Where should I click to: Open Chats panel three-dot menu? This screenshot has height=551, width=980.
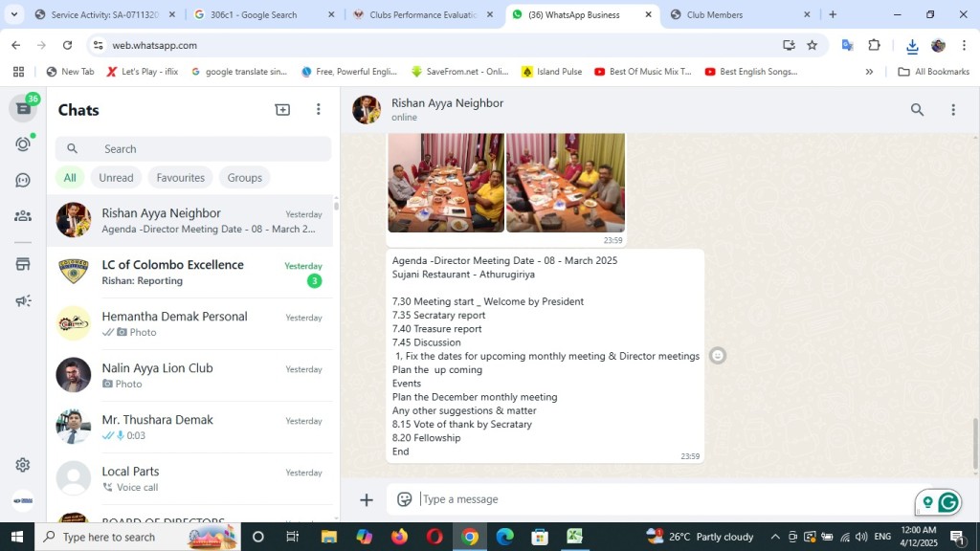coord(318,110)
